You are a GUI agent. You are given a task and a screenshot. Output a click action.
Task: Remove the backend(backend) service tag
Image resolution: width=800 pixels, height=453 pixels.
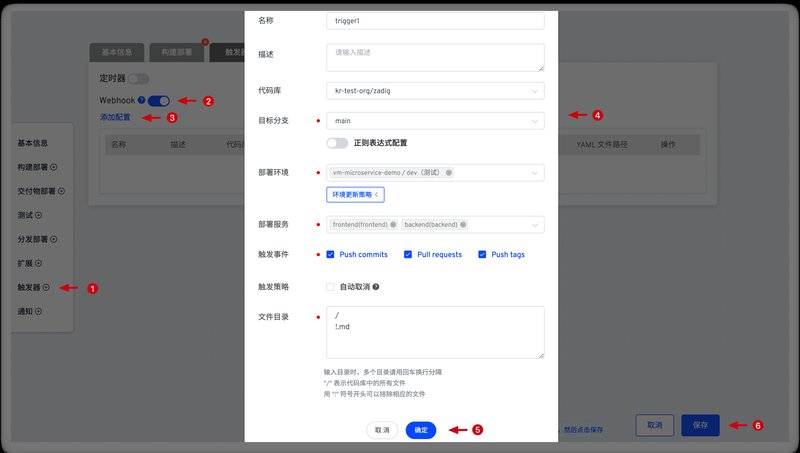[x=465, y=225]
